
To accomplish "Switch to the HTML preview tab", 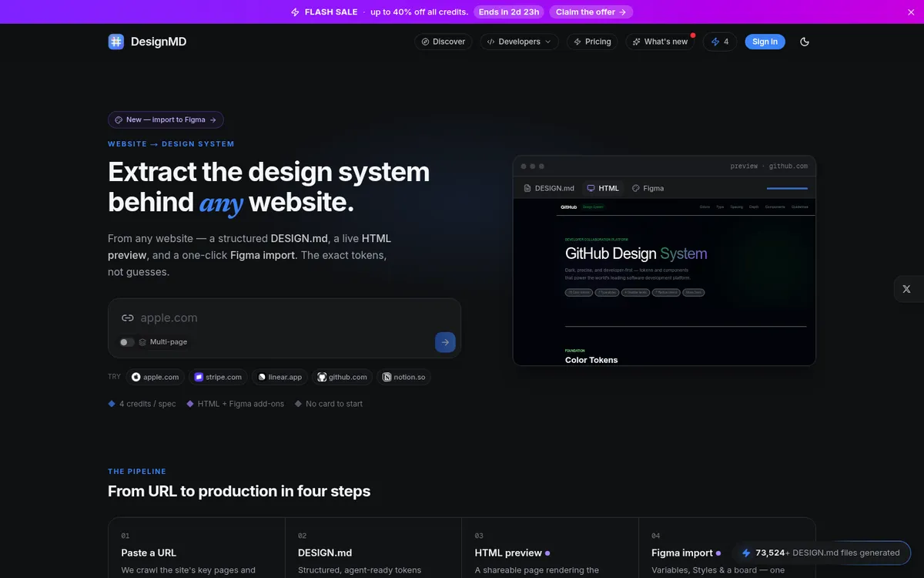I will pos(603,188).
